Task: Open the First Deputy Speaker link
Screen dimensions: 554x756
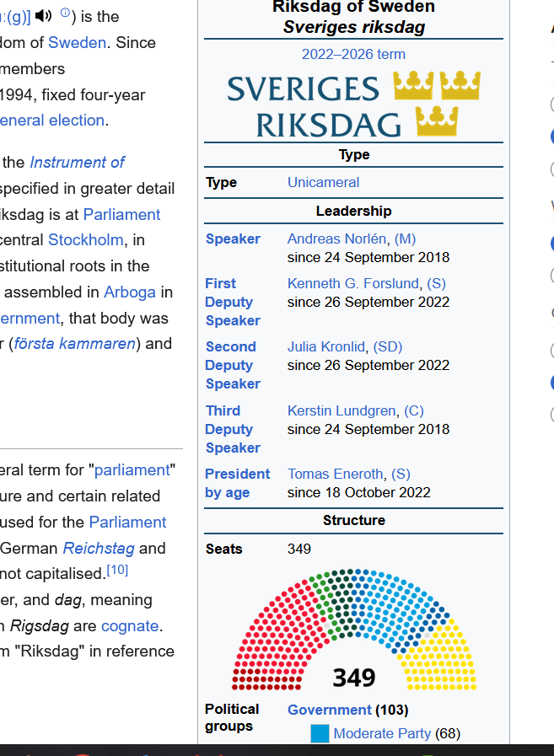Action: pyautogui.click(x=233, y=302)
